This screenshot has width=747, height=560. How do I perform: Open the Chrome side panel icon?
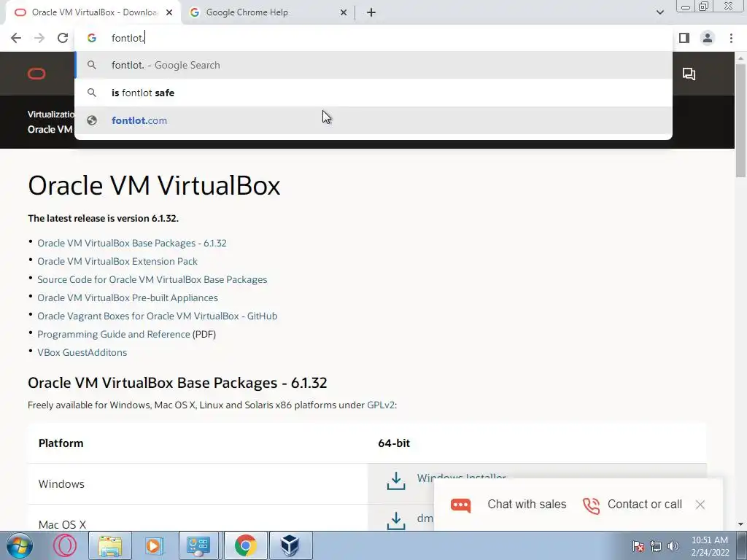coord(684,38)
